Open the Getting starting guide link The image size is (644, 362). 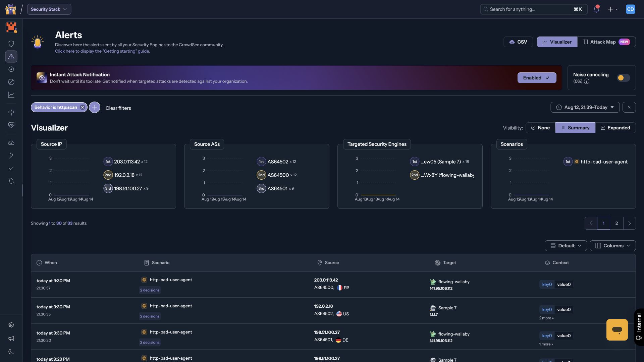(102, 51)
